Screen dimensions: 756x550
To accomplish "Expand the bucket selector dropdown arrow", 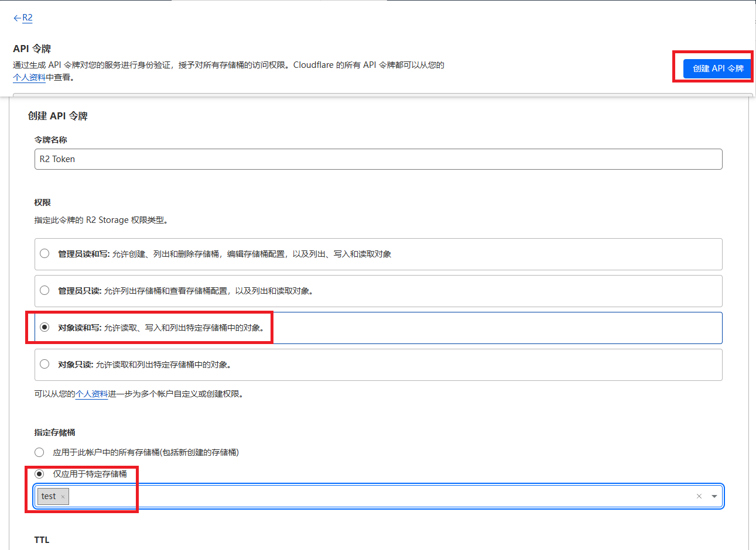I will (714, 496).
